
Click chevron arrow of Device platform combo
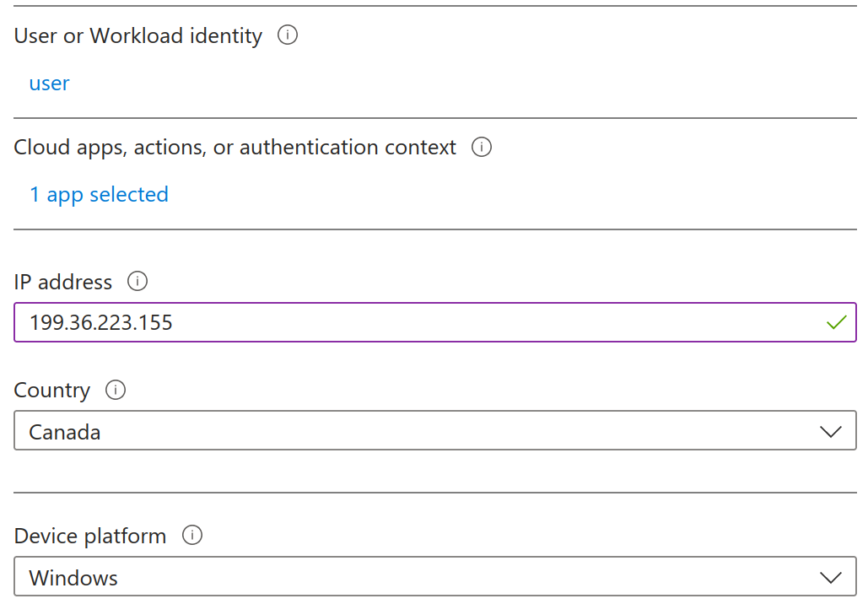coord(830,577)
